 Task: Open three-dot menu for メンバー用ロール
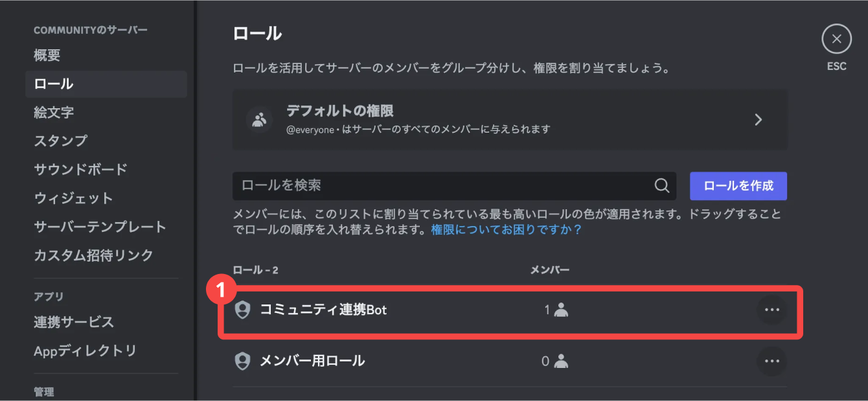coord(771,361)
